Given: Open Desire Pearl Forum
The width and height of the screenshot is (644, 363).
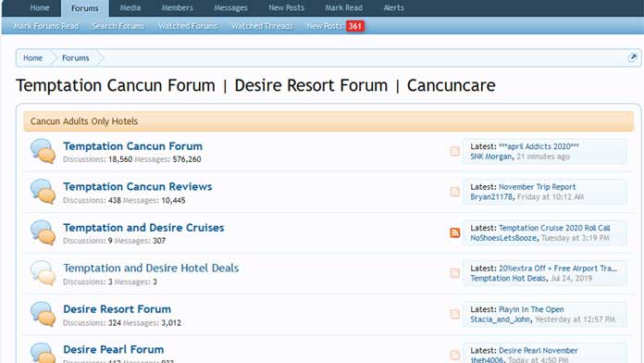Looking at the screenshot, I should tap(114, 349).
